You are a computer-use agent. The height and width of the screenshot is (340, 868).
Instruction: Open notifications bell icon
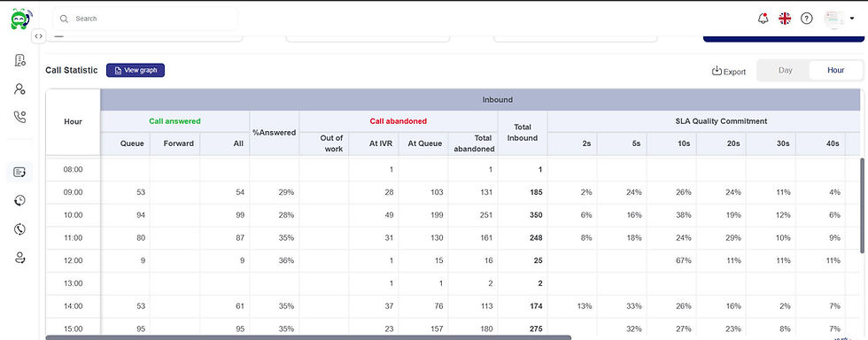(763, 19)
